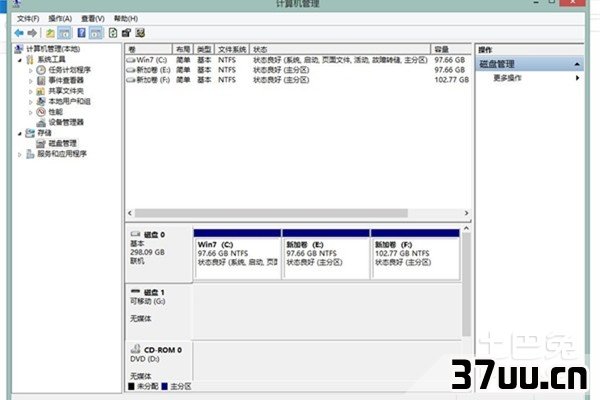Expand the 共享文件夹 node arrow

[x=31, y=91]
